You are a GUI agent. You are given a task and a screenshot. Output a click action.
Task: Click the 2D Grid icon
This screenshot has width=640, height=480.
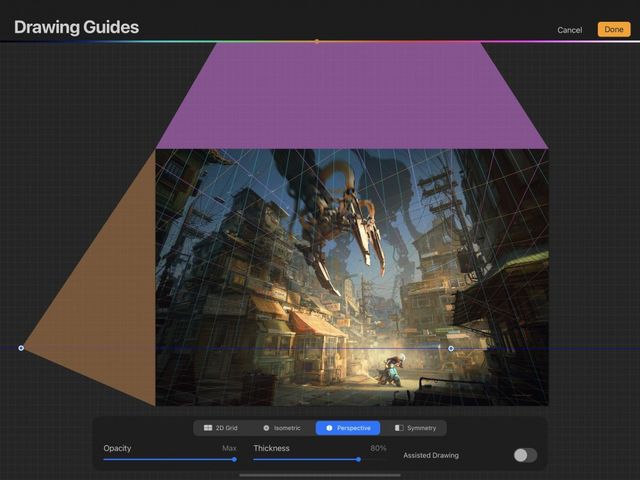[208, 428]
